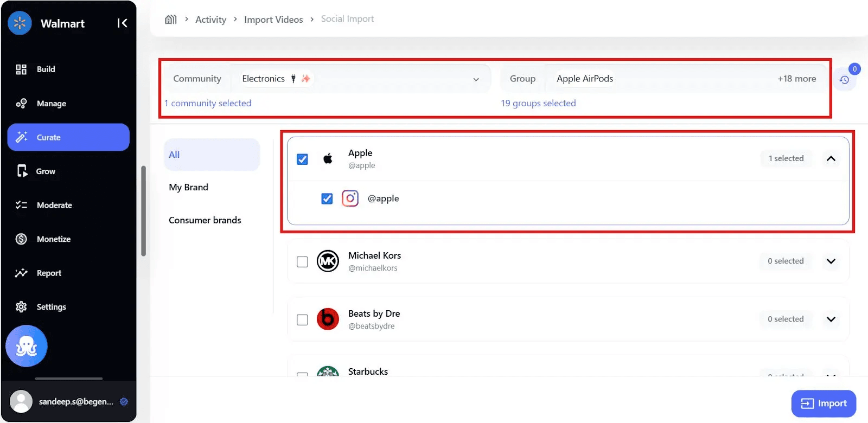Screen dimensions: 868x423
Task: Open the Settings menu
Action: [68, 307]
